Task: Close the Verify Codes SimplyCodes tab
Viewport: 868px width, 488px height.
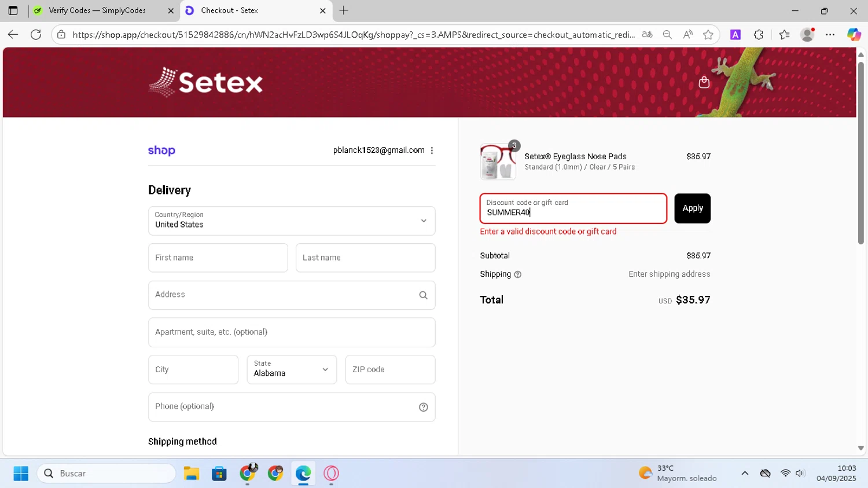Action: [x=171, y=10]
